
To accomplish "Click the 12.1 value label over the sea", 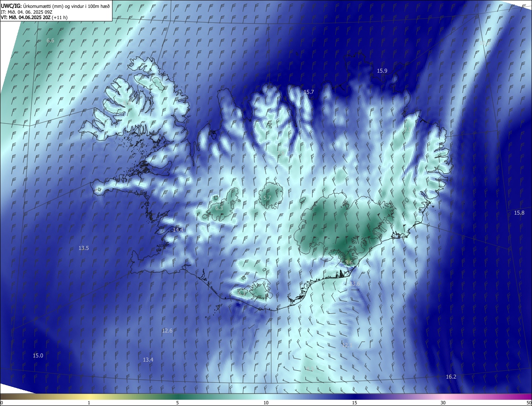I will (x=347, y=345).
